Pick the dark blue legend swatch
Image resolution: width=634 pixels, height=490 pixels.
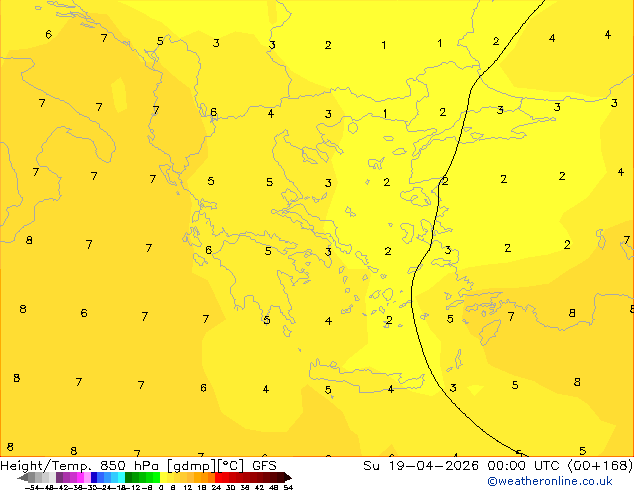tap(94, 477)
